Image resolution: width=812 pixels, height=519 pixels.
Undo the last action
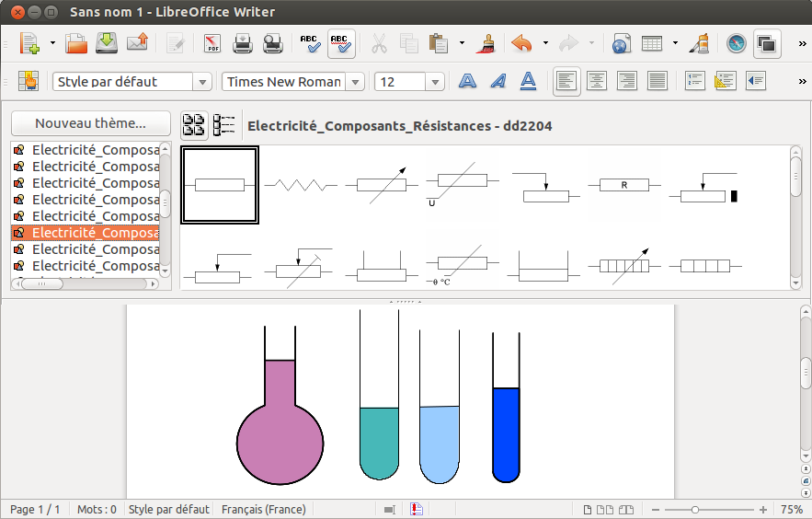[522, 43]
